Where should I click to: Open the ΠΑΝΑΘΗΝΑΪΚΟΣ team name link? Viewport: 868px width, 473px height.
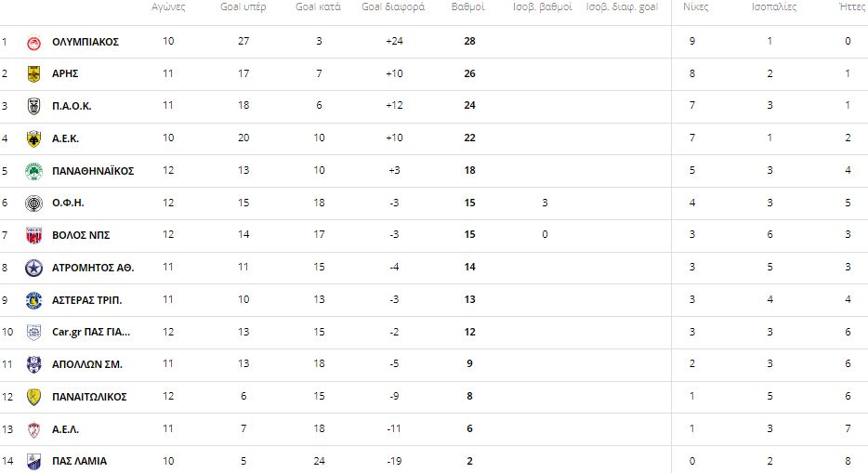click(x=93, y=171)
